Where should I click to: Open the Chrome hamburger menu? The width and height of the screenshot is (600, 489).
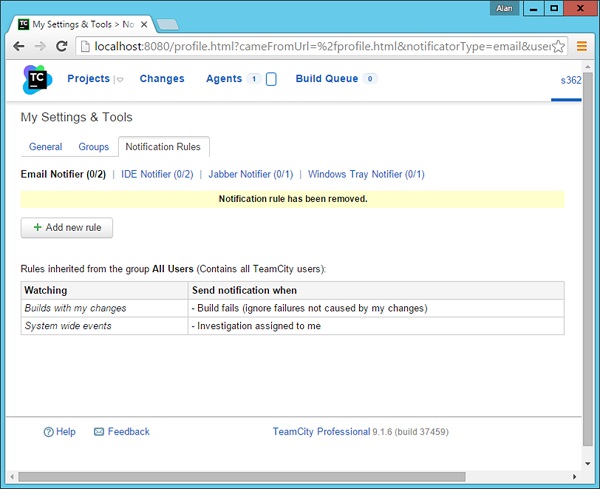[582, 46]
